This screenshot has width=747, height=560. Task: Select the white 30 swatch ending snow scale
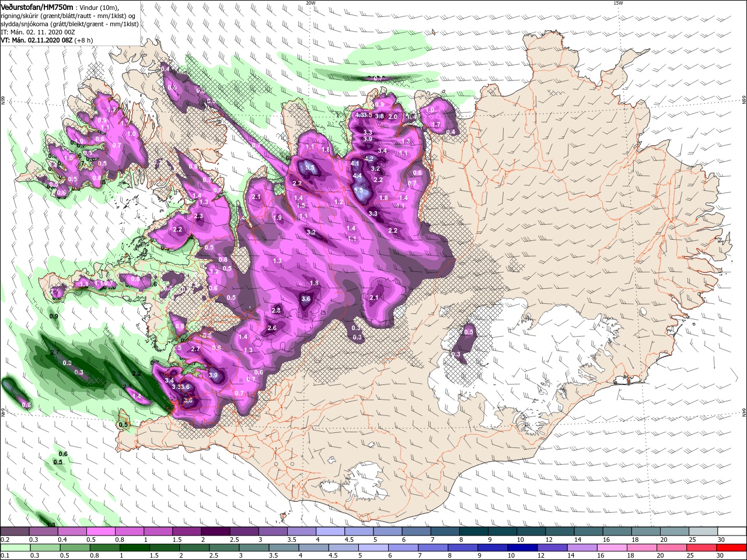coord(732,531)
